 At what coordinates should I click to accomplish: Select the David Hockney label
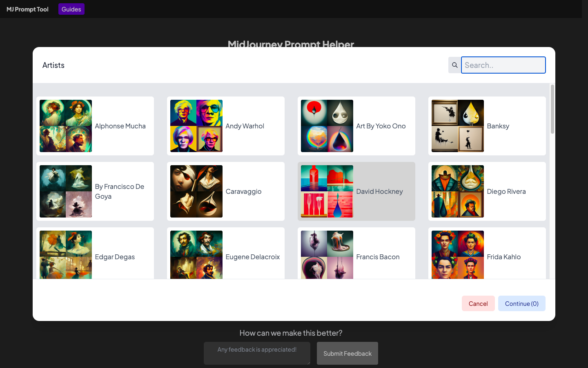click(x=379, y=191)
